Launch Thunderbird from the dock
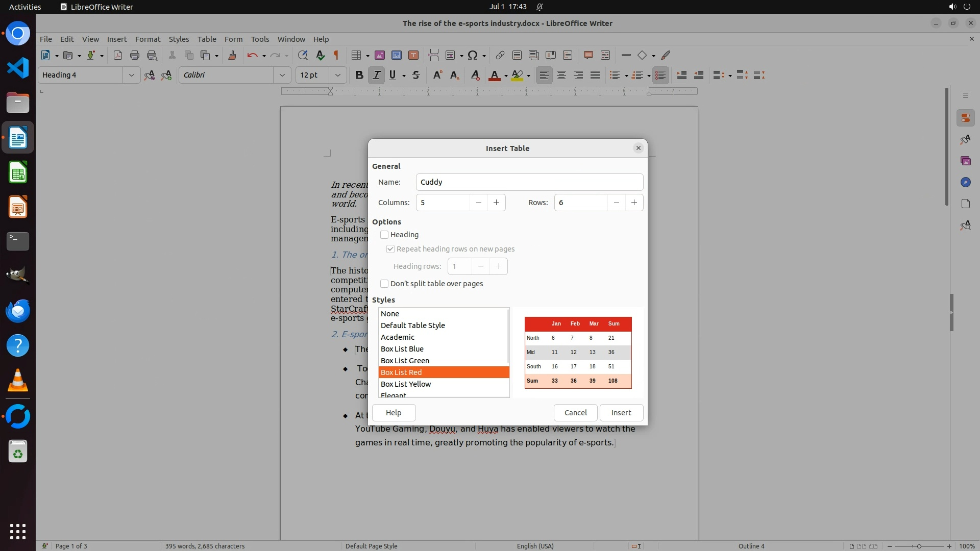Screen dimensions: 980x551 [18, 311]
